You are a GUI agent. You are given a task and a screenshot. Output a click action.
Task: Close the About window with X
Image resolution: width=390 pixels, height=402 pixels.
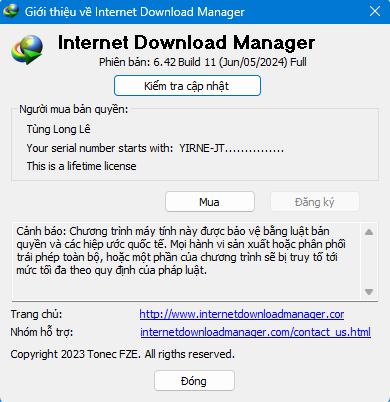[375, 11]
